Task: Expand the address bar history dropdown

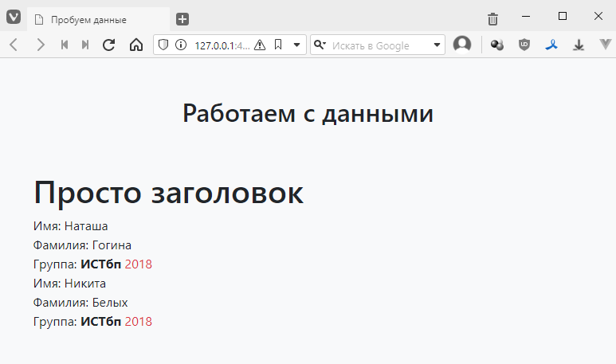Action: click(296, 45)
